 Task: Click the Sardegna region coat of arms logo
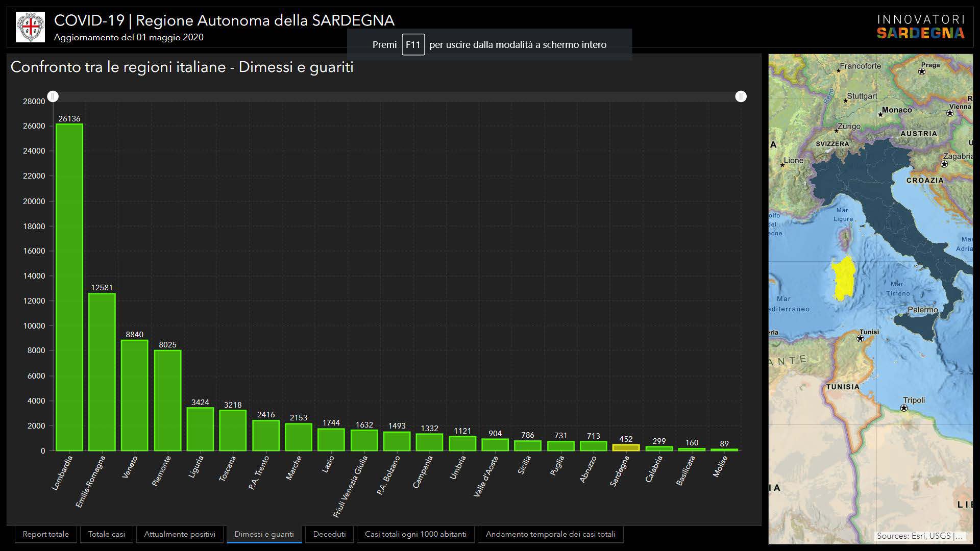click(30, 27)
